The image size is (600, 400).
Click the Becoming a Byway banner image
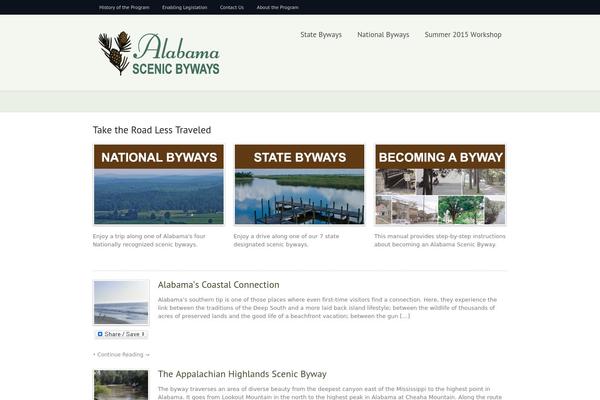click(440, 184)
